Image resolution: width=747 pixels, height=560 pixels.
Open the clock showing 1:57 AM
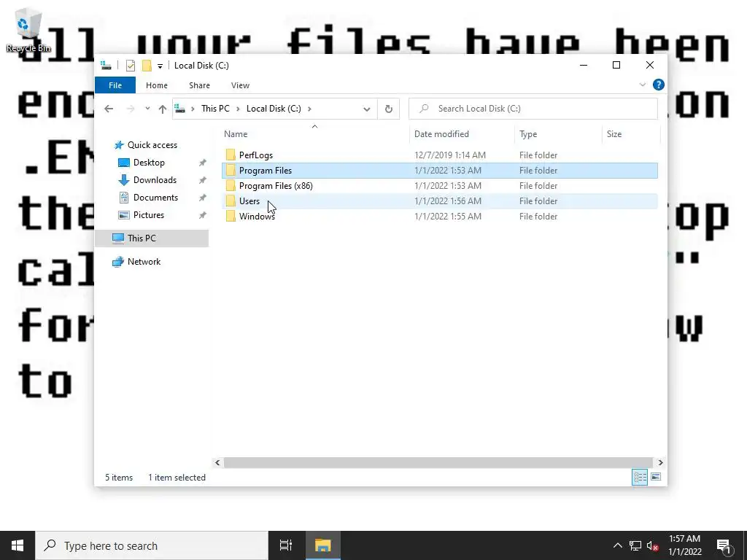pyautogui.click(x=684, y=545)
